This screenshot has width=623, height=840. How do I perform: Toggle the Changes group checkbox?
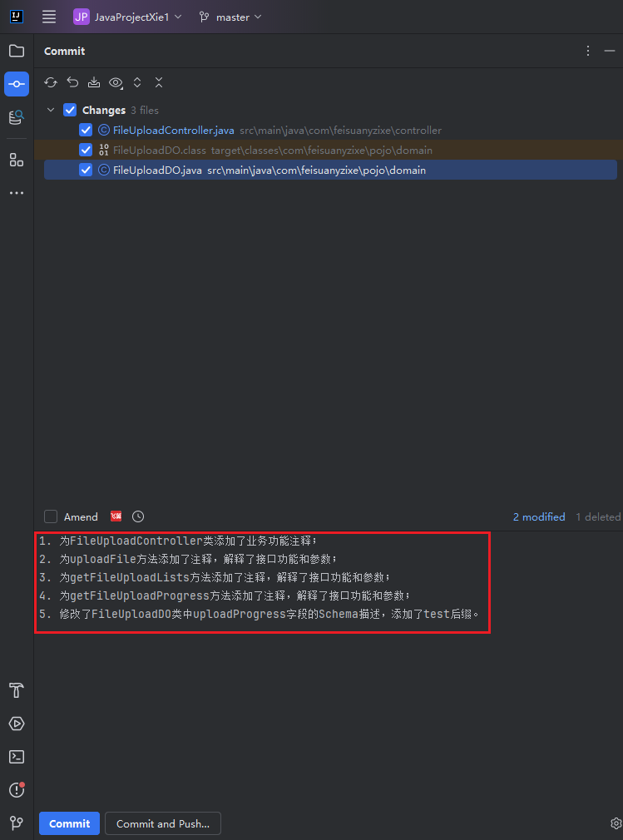70,110
